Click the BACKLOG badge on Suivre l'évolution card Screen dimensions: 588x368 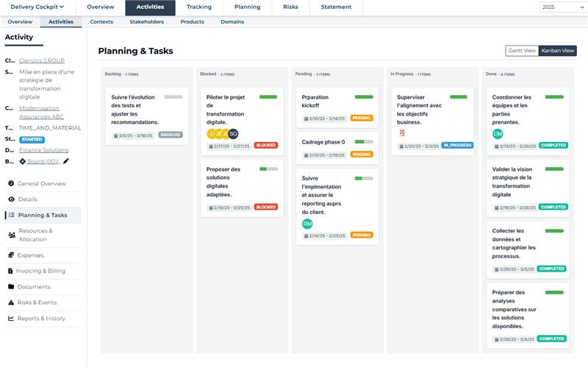point(171,135)
